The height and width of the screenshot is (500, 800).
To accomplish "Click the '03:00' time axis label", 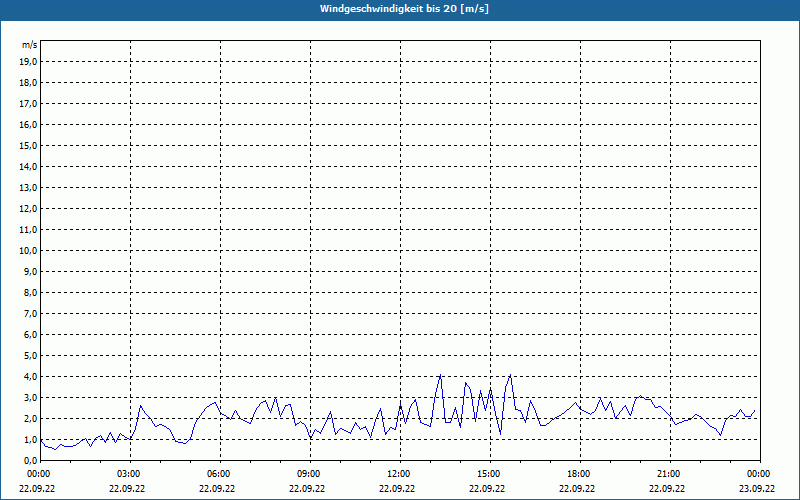I will [131, 474].
